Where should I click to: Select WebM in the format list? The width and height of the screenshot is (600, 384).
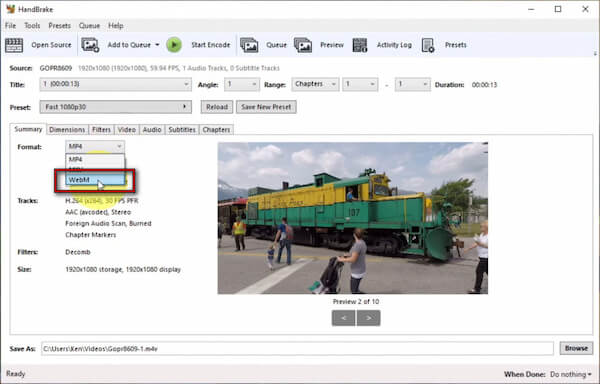coord(95,180)
